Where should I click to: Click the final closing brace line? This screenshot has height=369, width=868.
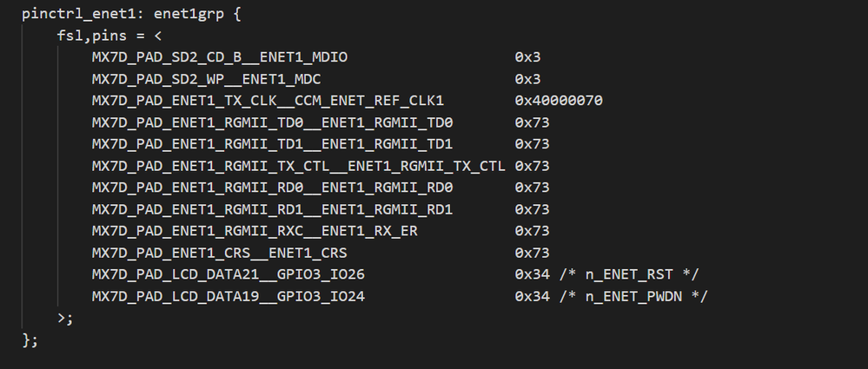[30, 339]
